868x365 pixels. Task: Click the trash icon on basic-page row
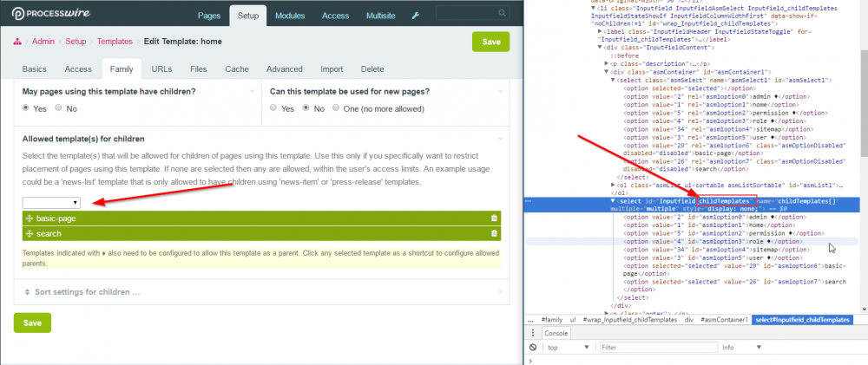(494, 218)
